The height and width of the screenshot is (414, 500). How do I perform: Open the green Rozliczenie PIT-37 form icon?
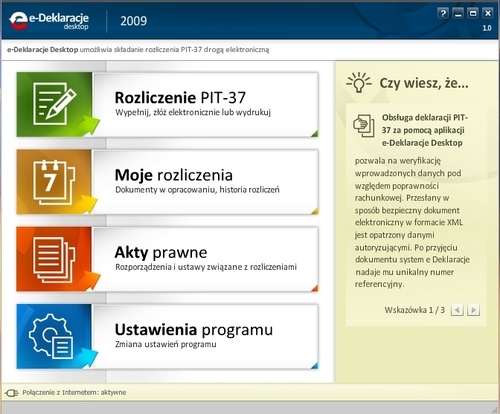(x=54, y=104)
